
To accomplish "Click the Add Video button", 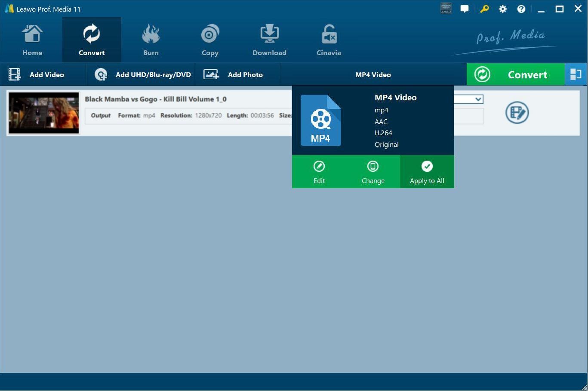I will (37, 74).
